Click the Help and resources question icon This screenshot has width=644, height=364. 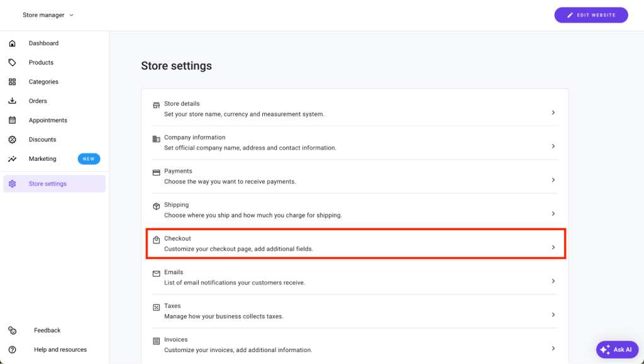(x=12, y=350)
